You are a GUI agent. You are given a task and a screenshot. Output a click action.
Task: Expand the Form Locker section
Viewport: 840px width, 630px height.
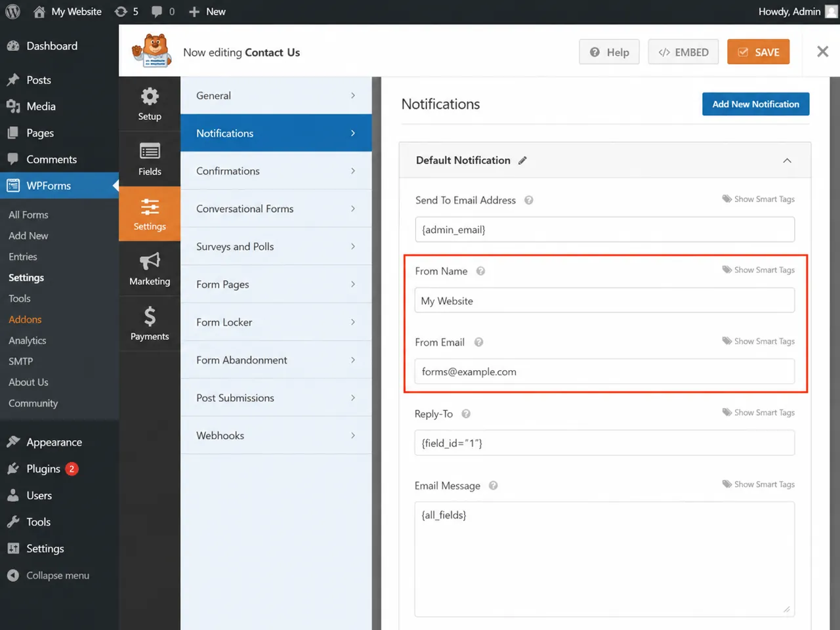(276, 322)
